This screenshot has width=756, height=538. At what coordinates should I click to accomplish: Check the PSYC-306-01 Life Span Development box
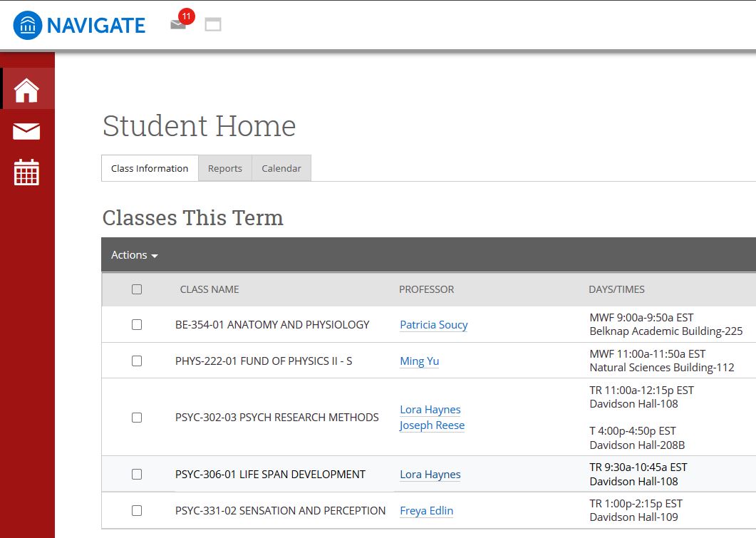tap(137, 475)
